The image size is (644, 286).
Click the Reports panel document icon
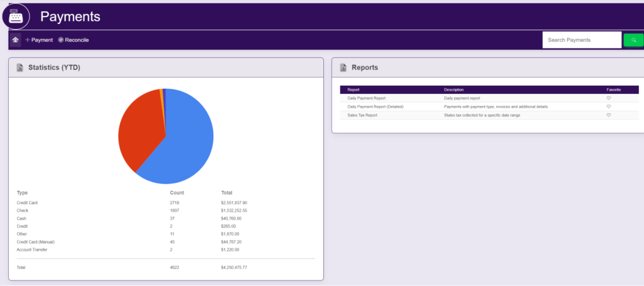click(343, 67)
